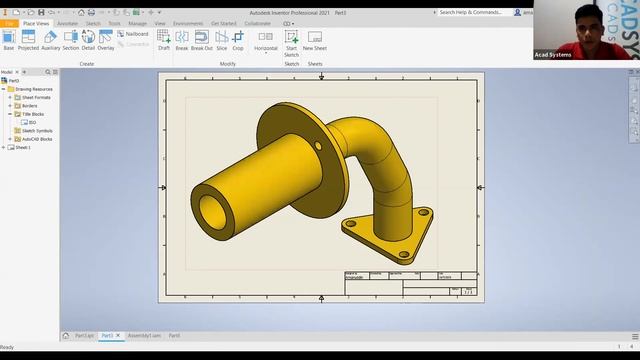Screen dimensions: 640x360
Task: Expand the Sheet Formats folder
Action: click(10, 98)
